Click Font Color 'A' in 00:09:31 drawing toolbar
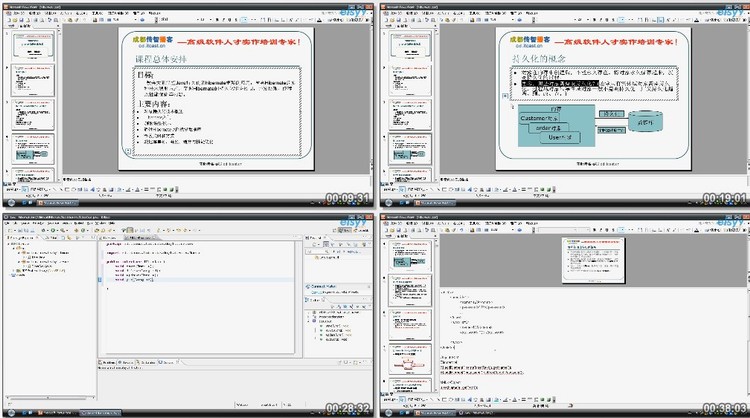Image resolution: width=750 pixels, height=418 pixels. tap(137, 190)
